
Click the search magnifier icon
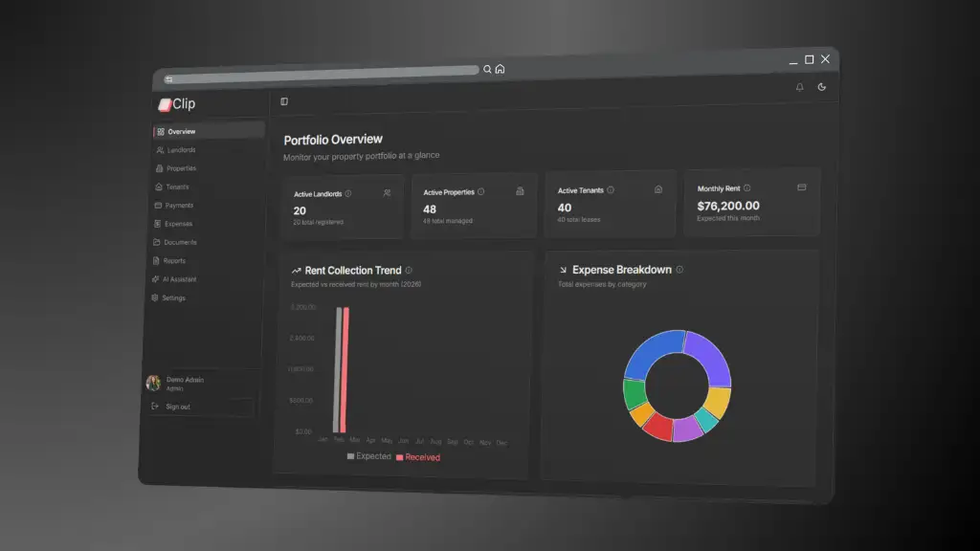coord(487,69)
